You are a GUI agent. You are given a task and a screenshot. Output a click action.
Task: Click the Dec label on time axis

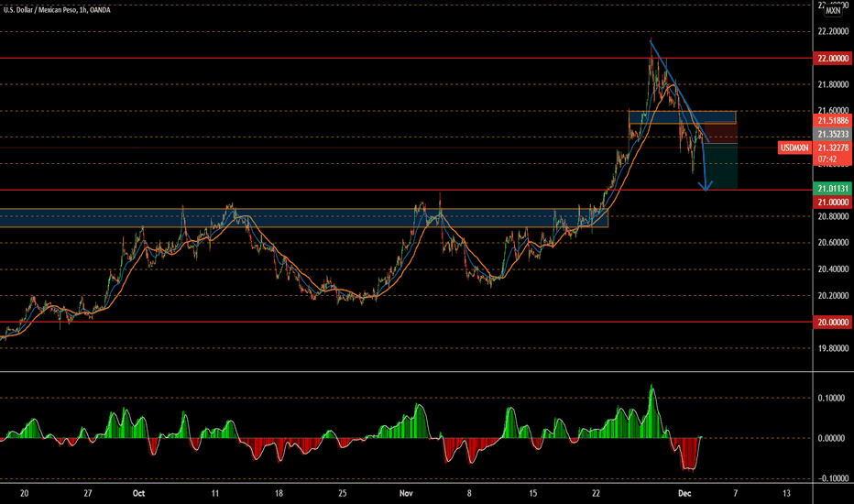click(684, 493)
